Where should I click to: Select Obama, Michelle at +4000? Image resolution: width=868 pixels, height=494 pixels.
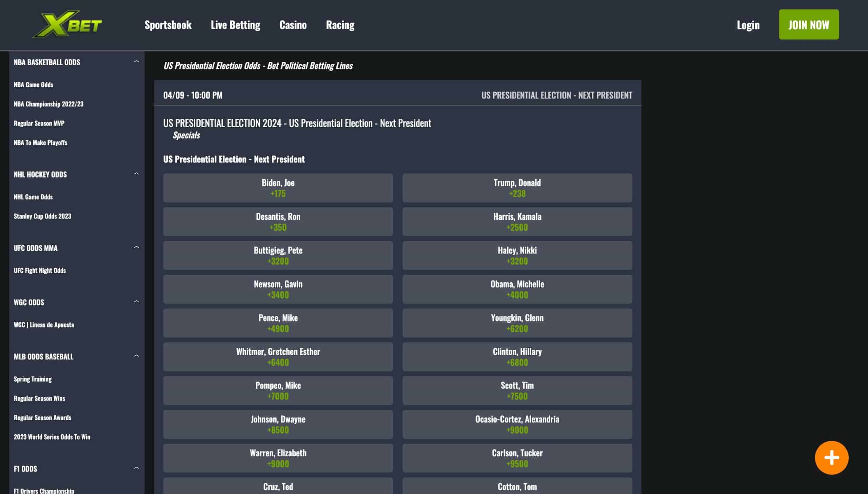517,289
